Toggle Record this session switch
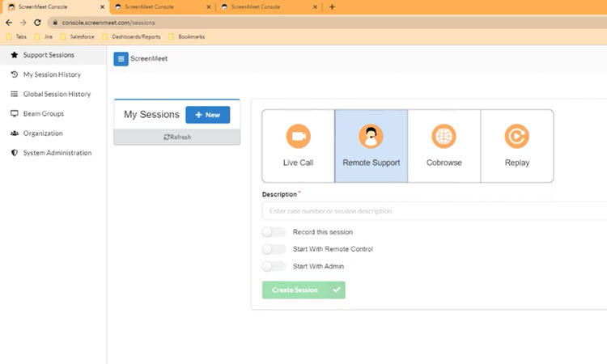 (x=274, y=232)
